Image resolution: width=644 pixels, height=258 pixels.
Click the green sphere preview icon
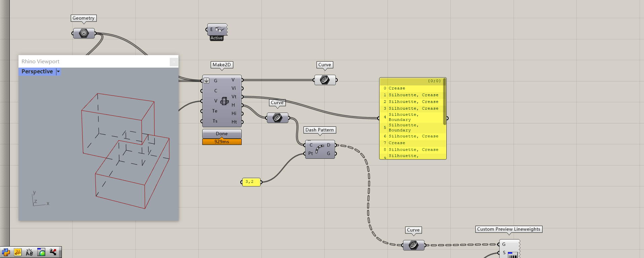click(x=41, y=252)
